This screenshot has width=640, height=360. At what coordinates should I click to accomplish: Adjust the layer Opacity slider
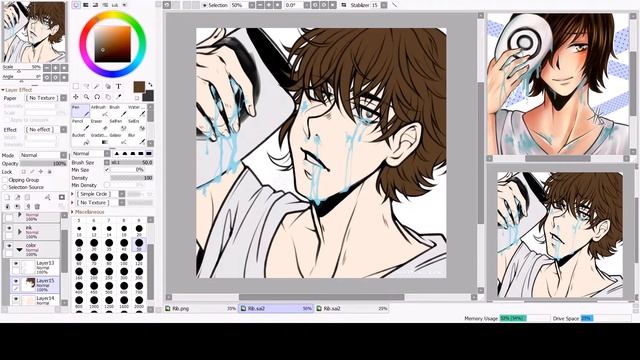[43, 163]
